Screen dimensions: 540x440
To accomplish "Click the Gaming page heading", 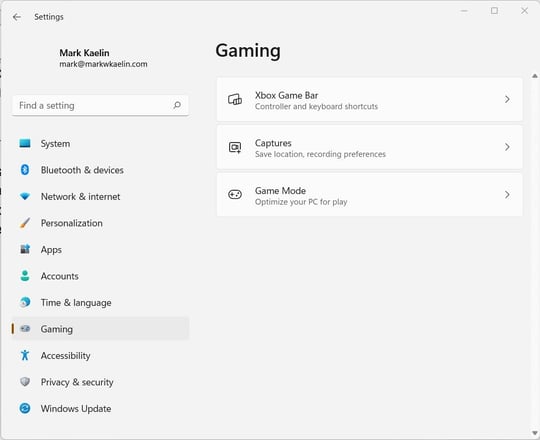I will tap(248, 51).
